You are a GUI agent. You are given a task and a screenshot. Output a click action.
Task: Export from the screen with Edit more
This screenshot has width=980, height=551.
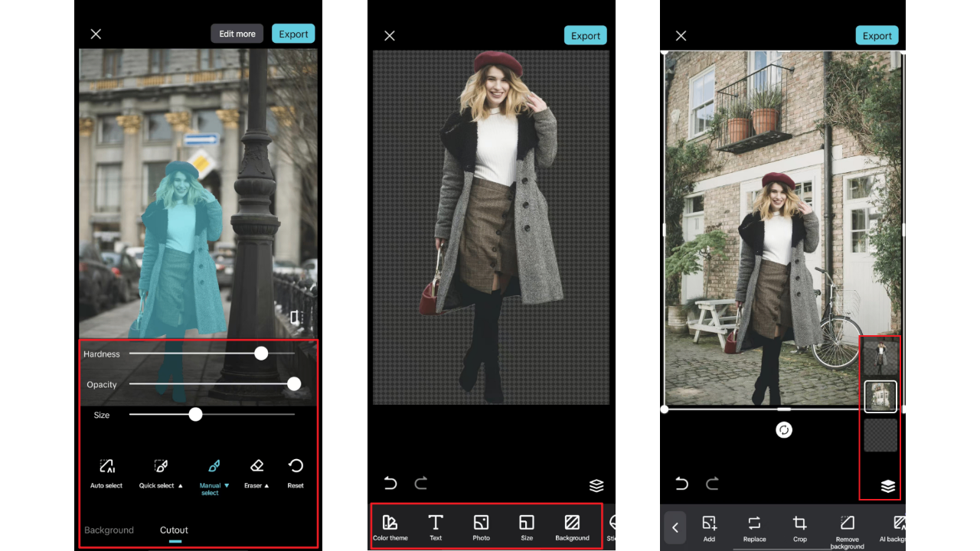pyautogui.click(x=293, y=34)
